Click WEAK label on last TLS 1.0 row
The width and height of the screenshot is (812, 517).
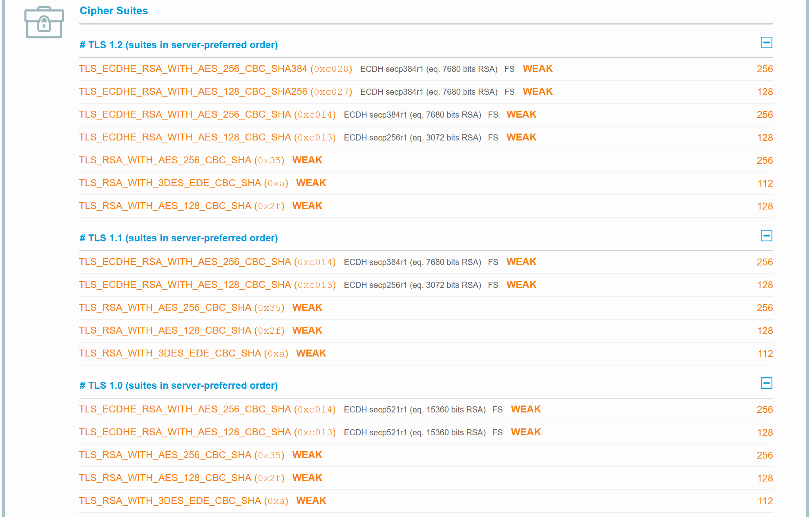tap(311, 501)
